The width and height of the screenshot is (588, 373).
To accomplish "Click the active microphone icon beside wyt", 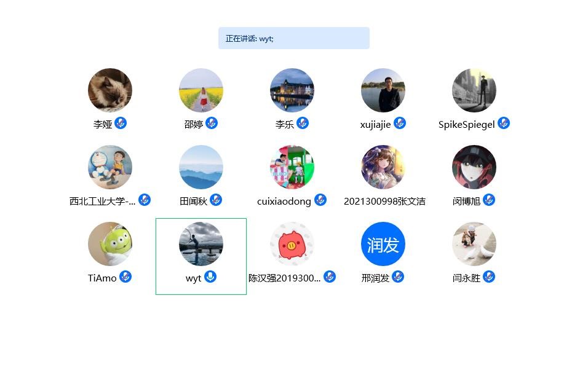I will (210, 277).
